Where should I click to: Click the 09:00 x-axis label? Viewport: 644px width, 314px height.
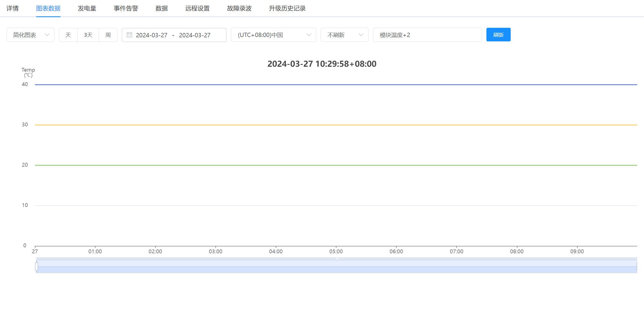point(577,251)
